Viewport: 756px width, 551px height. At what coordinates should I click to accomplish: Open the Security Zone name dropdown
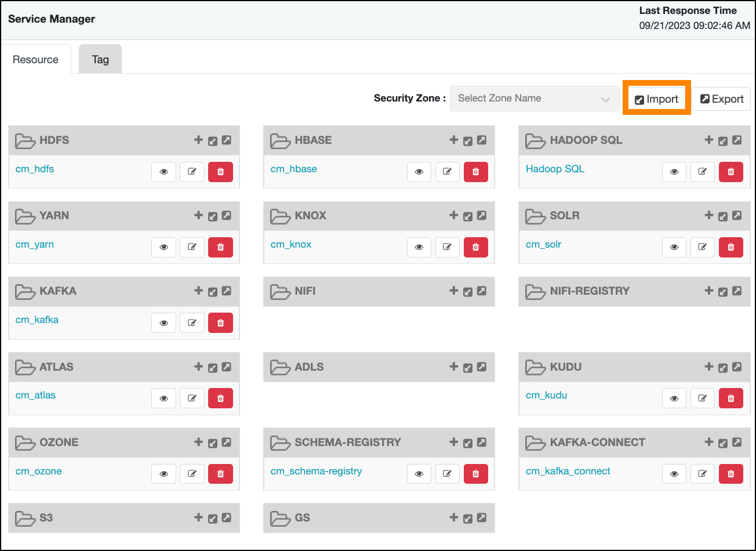531,99
